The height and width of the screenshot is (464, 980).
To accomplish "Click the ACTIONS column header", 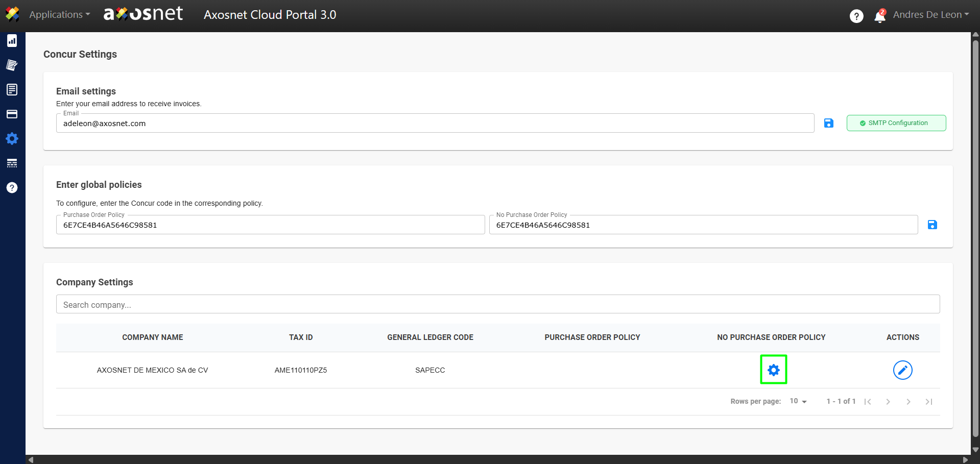I will coord(903,337).
